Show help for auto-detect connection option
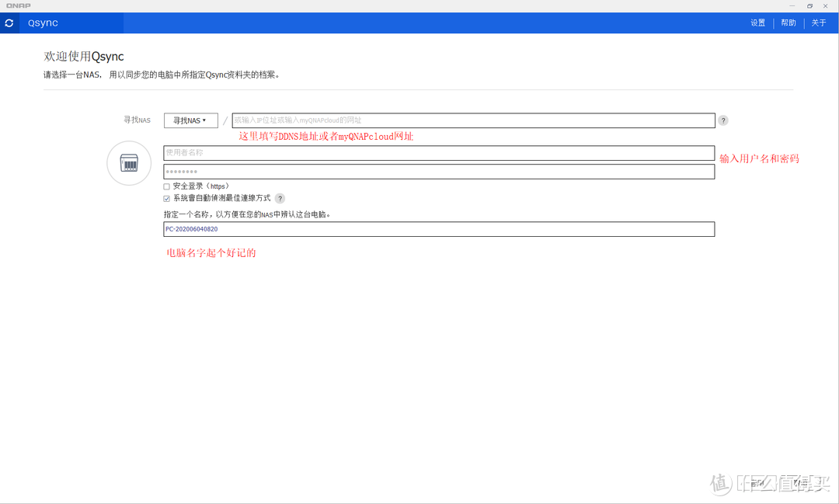Image resolution: width=839 pixels, height=504 pixels. (x=280, y=199)
